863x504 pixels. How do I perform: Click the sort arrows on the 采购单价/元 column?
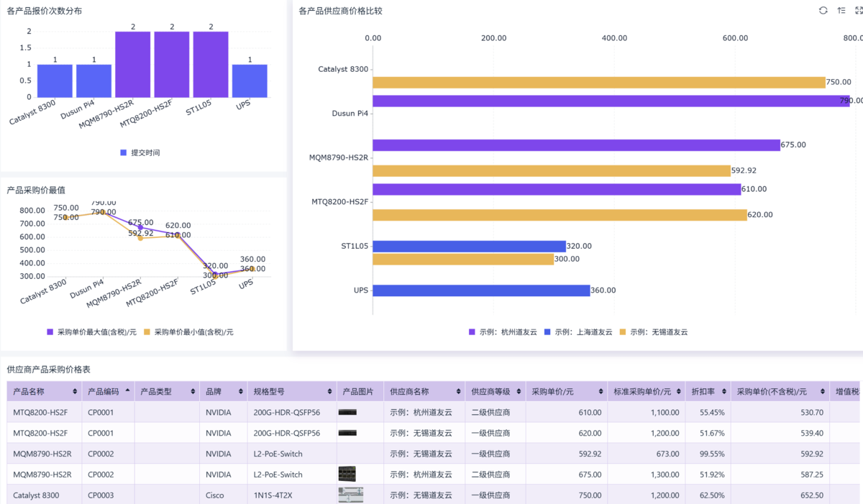coord(600,392)
